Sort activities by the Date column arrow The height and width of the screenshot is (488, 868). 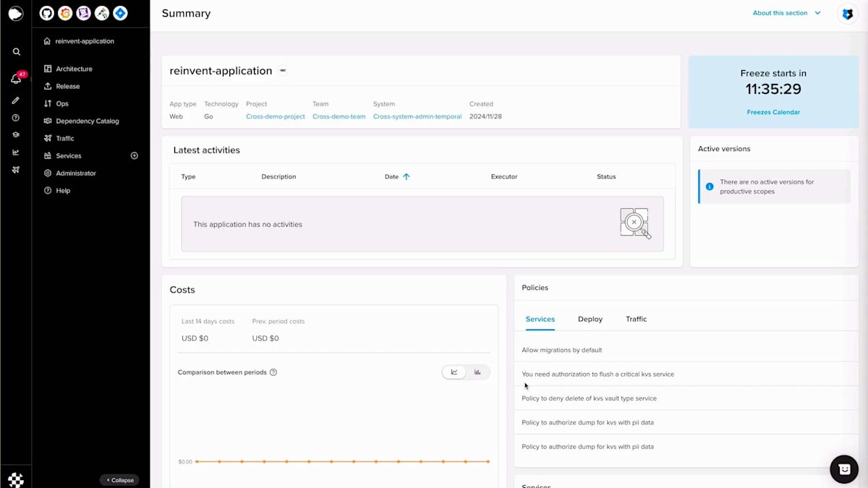(x=406, y=176)
